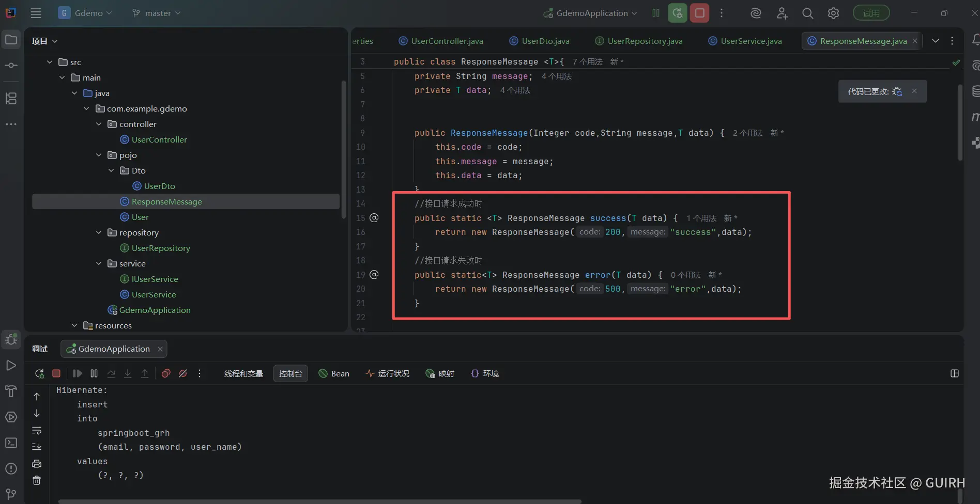
Task: Stop GdemoApplication using the top red stop button
Action: (x=700, y=13)
